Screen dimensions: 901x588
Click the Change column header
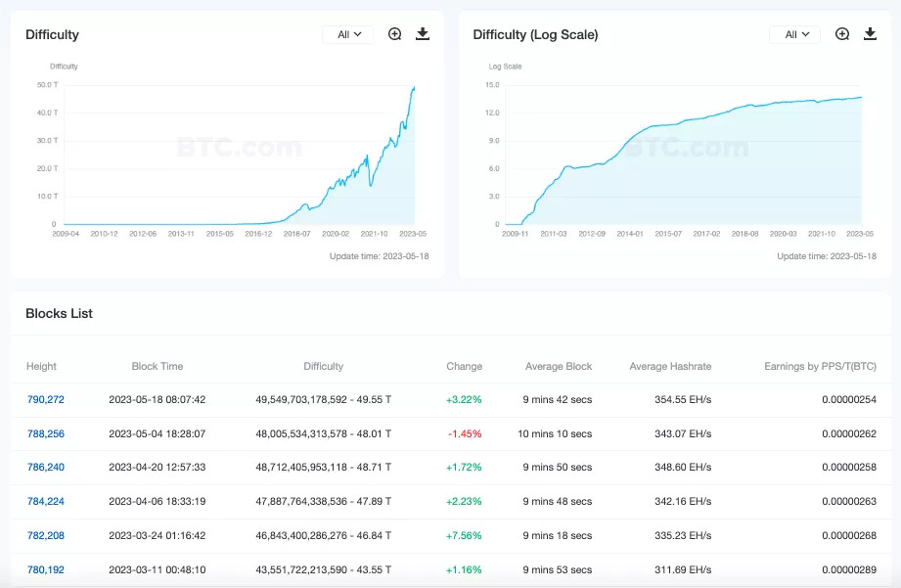(x=464, y=366)
